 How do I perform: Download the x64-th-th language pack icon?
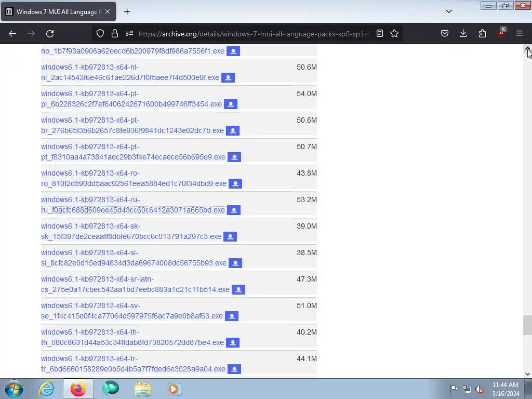click(233, 342)
